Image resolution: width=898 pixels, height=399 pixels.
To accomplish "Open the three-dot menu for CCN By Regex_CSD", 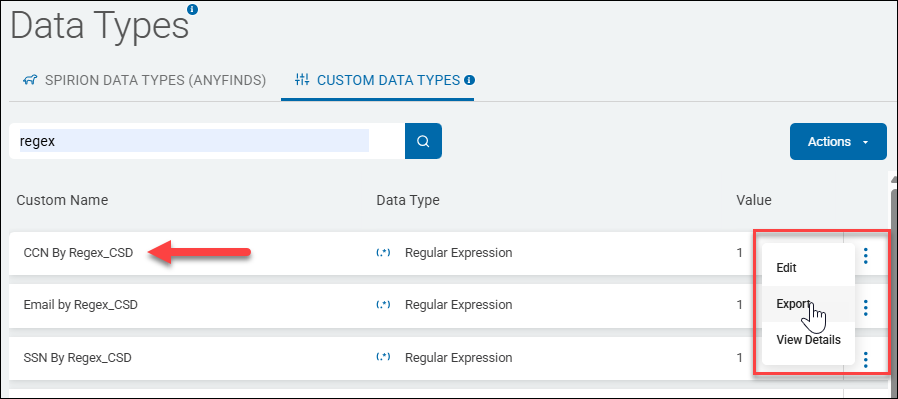I will (x=865, y=255).
